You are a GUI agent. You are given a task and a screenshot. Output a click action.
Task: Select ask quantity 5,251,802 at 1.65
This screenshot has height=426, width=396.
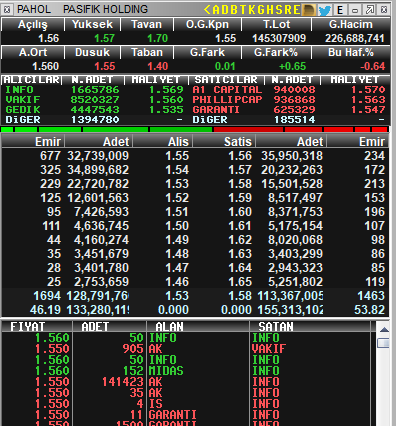coord(295,282)
